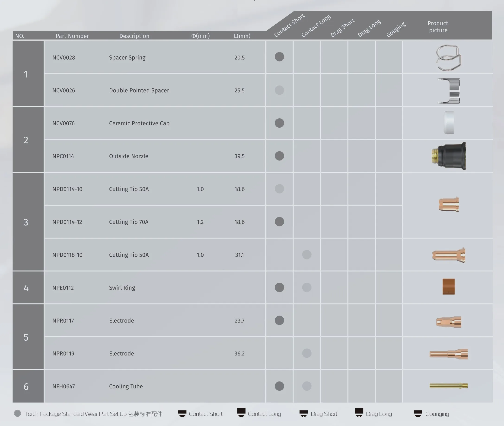
Task: Click the Part Number column header
Action: click(x=72, y=36)
